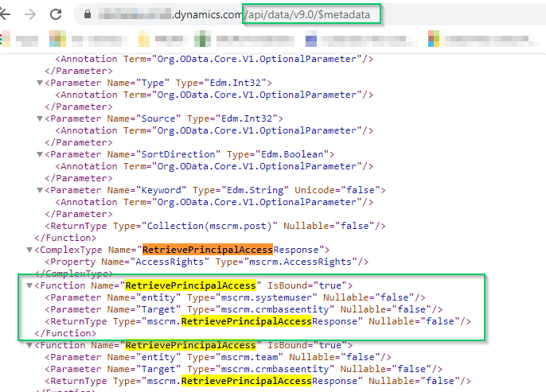Screen dimensions: 546x392
Task: Collapse RetrievePrincipalAccess function with team parameter
Action: [x=29, y=345]
